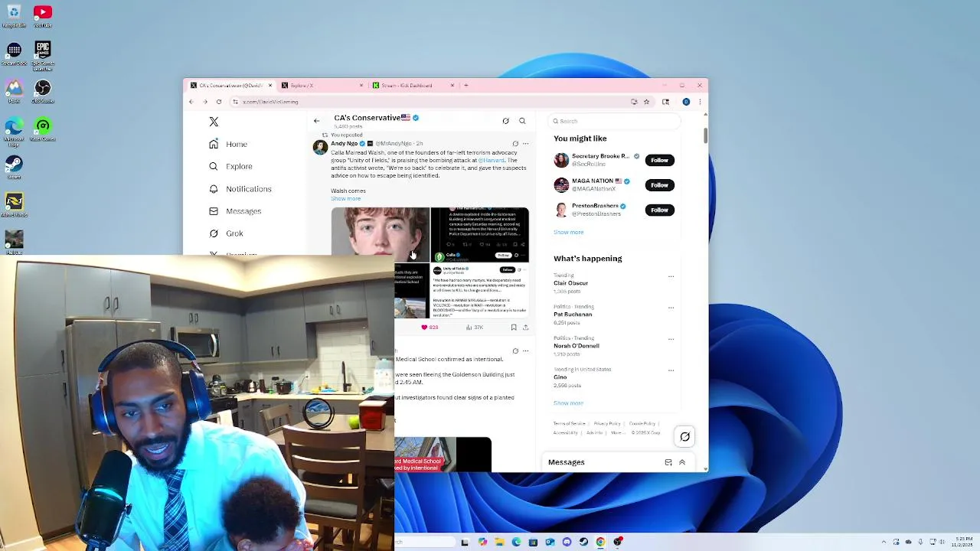Switch to Kick Dashboard stream tab
Screen dimensions: 980x551
413,86
